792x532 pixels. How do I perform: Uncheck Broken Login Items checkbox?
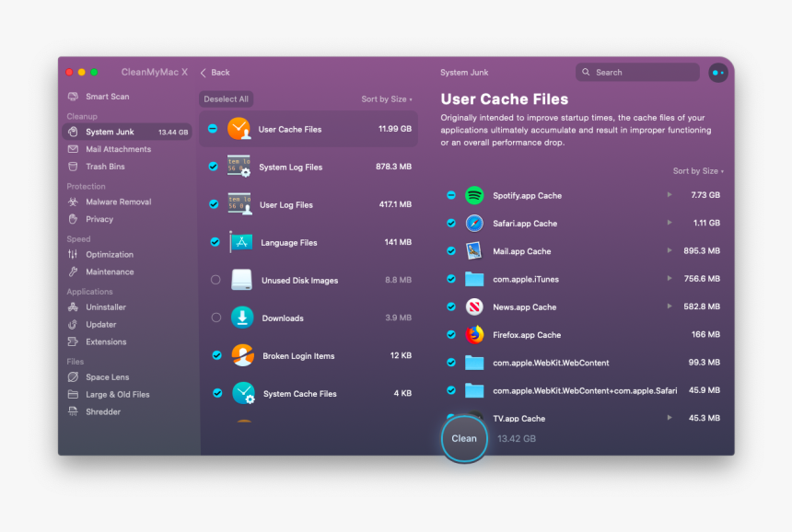pyautogui.click(x=216, y=355)
